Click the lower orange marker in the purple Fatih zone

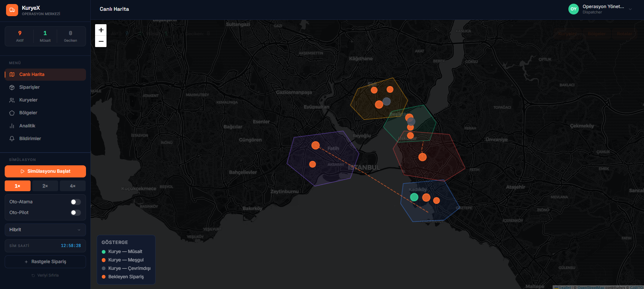(312, 164)
